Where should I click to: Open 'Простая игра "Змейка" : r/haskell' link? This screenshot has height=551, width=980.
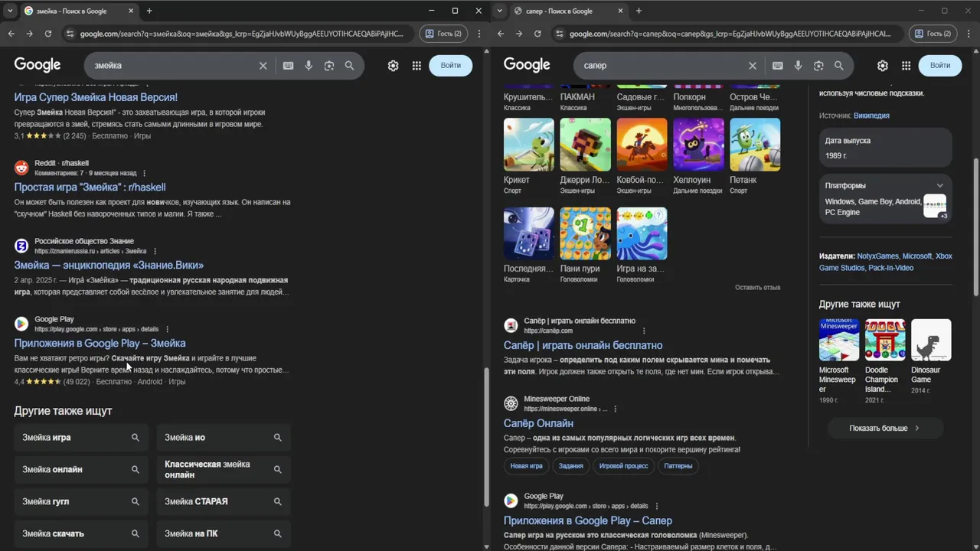point(90,187)
